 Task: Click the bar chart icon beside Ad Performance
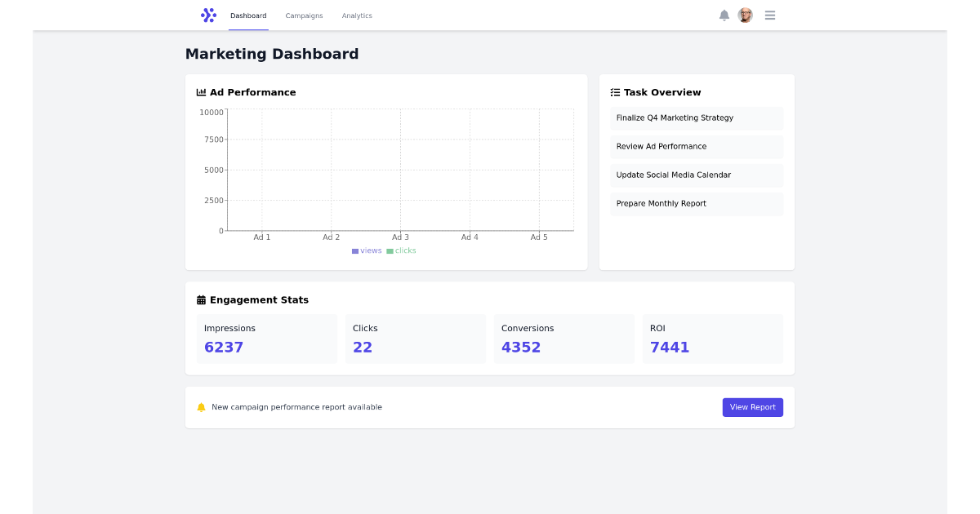click(x=201, y=92)
